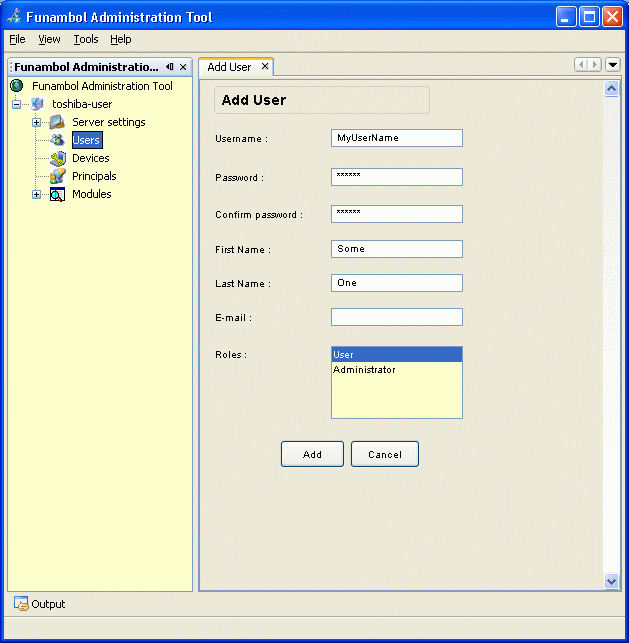The width and height of the screenshot is (629, 643).
Task: Expand the Server settings node
Action: coord(36,122)
